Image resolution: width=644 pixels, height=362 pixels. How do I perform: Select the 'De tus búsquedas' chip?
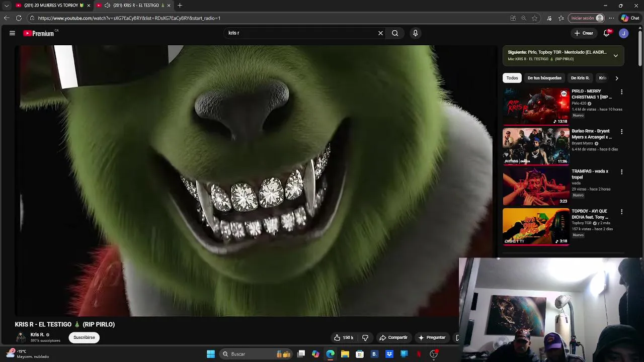[x=544, y=78]
